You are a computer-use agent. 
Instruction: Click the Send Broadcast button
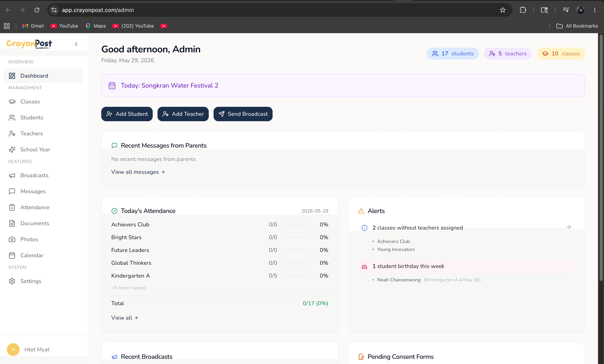(243, 114)
